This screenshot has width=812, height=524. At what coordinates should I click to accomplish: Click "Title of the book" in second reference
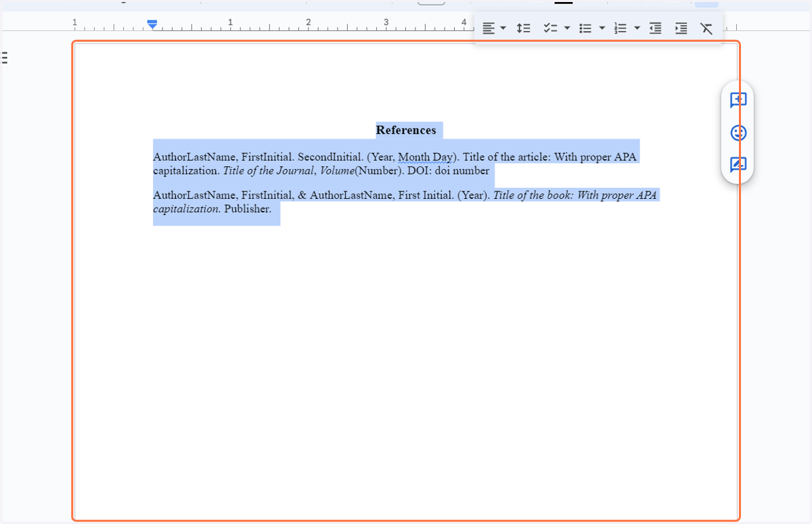[x=533, y=195]
